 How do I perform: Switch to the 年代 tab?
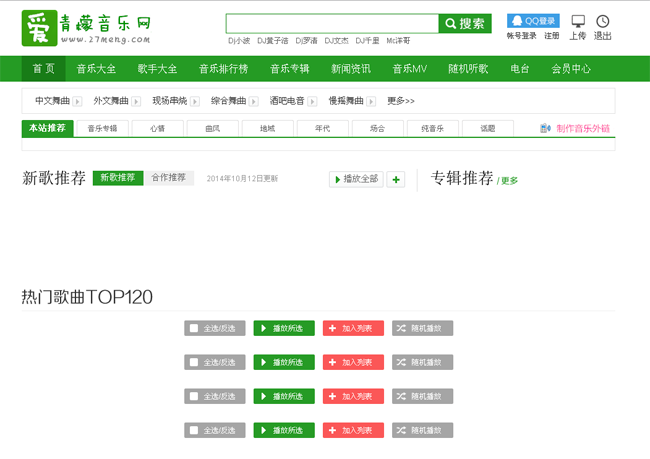pyautogui.click(x=323, y=129)
